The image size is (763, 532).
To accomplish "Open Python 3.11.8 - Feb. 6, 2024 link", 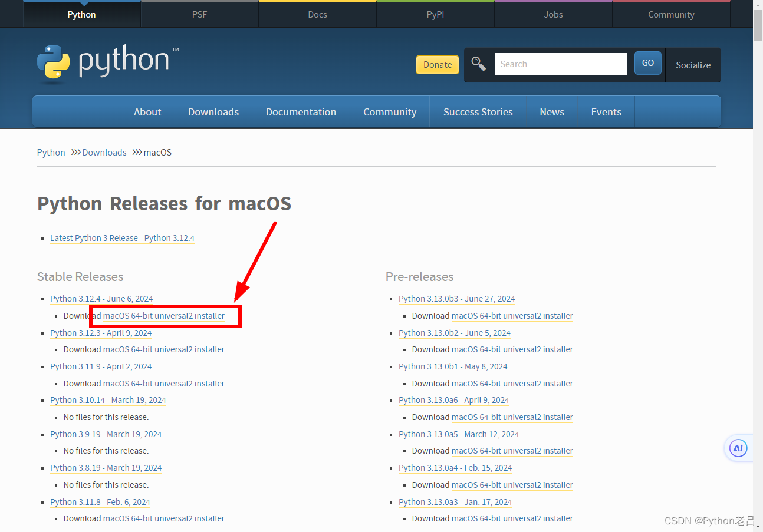I will point(100,502).
